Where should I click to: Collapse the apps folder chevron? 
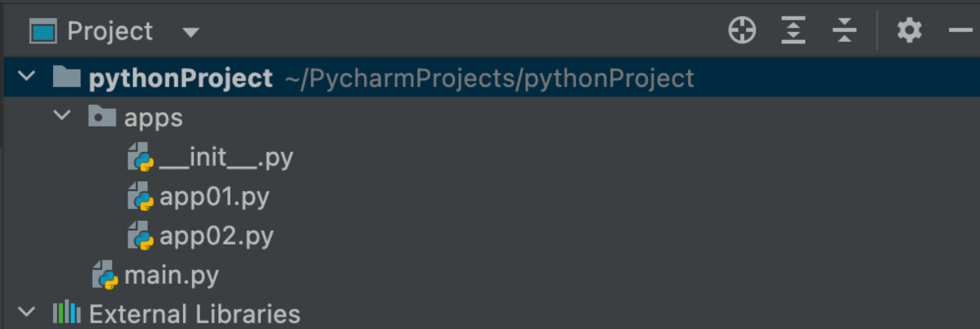[x=62, y=115]
